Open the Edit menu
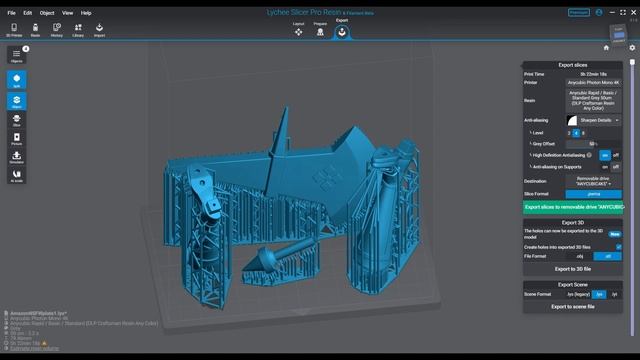 tap(27, 13)
